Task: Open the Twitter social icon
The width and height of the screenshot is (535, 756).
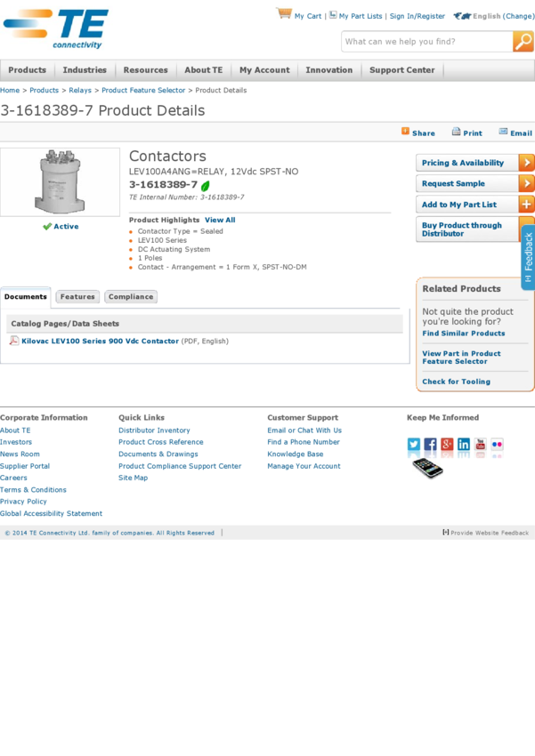Action: click(x=413, y=444)
